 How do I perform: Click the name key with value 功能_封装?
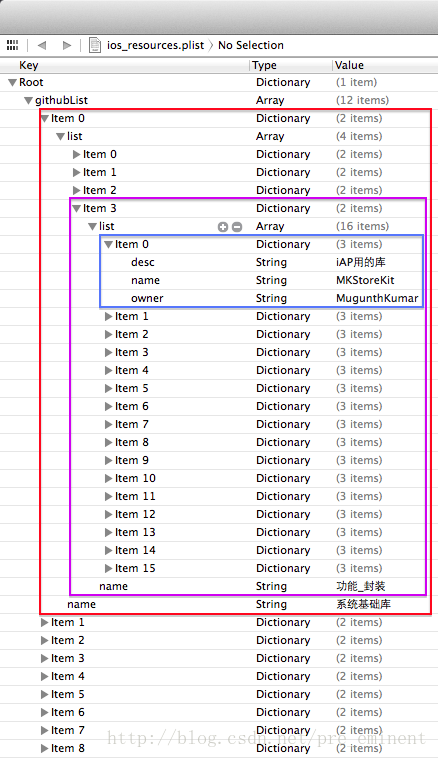point(114,586)
